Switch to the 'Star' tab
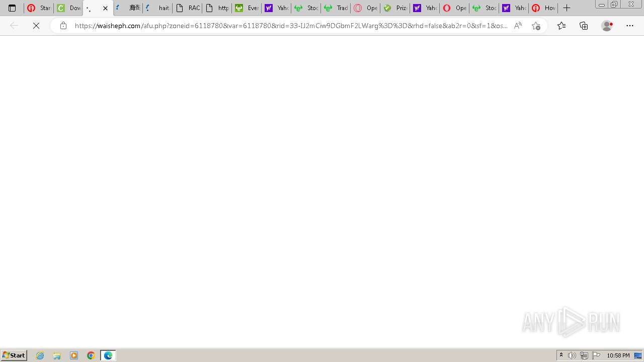The height and width of the screenshot is (362, 644). point(39,8)
